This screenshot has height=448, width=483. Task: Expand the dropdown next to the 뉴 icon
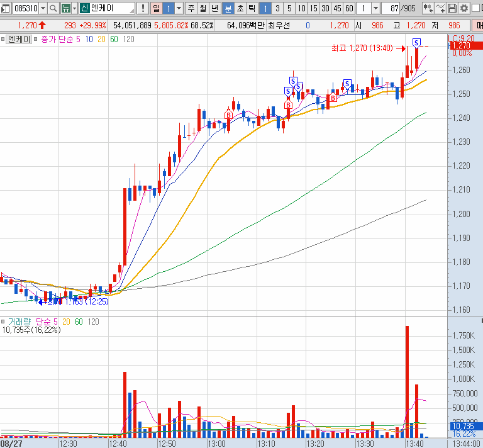coord(74,9)
